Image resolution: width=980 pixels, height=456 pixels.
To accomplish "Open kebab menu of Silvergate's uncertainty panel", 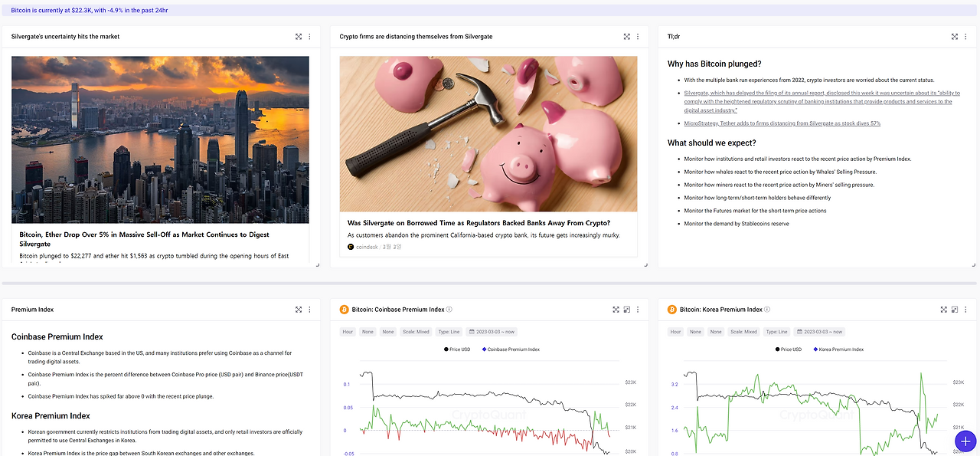I will point(309,37).
